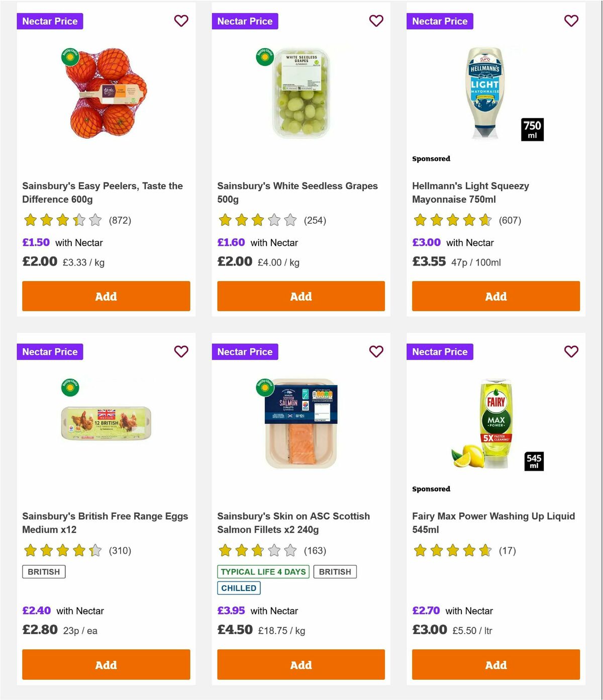This screenshot has height=700, width=603.
Task: Toggle favourite status for the grapes
Action: (x=376, y=21)
